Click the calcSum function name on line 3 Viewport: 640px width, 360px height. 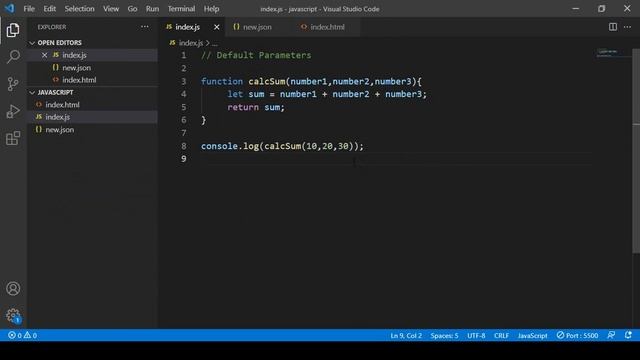point(267,81)
